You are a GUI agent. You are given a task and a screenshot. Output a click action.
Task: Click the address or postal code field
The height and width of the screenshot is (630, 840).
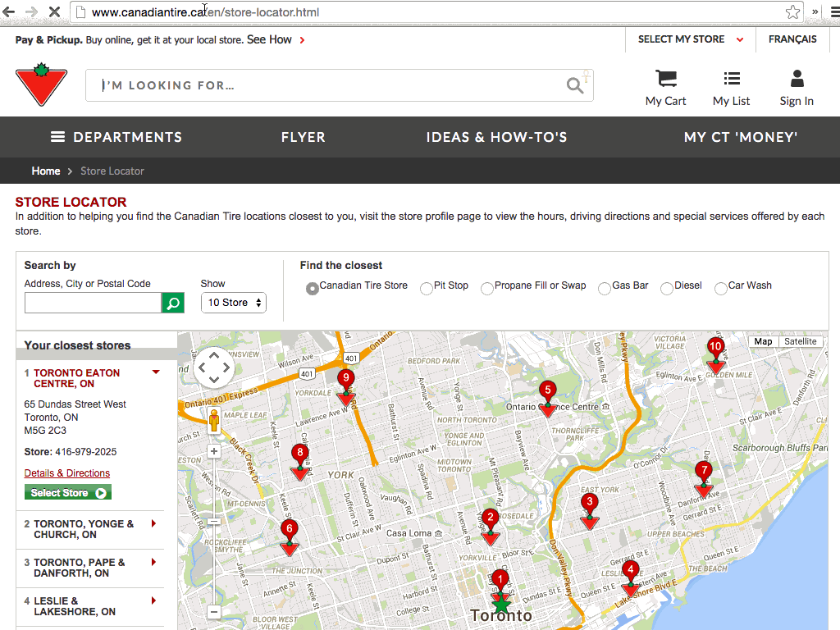(93, 304)
